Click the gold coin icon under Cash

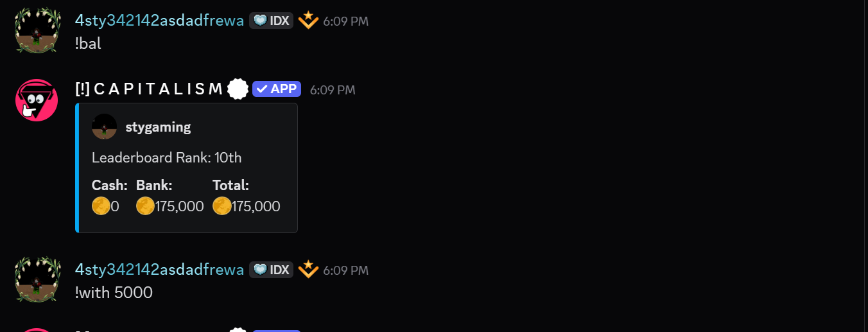tap(101, 206)
